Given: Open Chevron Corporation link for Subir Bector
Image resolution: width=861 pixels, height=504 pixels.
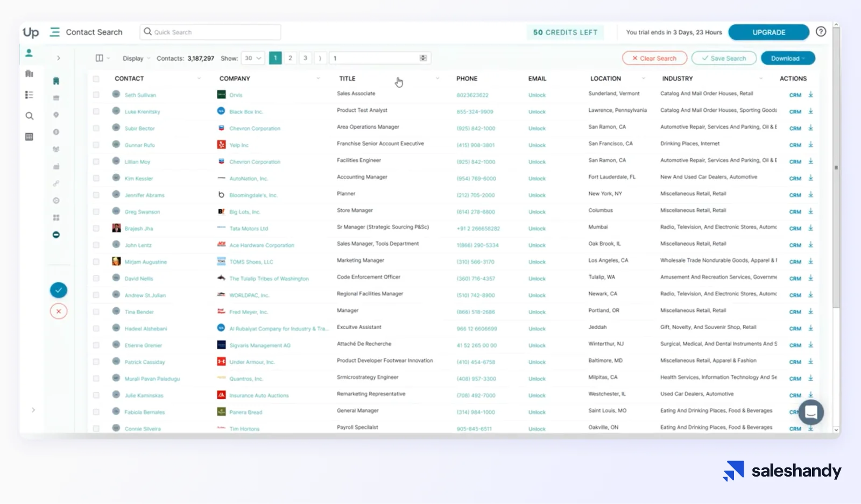Looking at the screenshot, I should coord(255,129).
